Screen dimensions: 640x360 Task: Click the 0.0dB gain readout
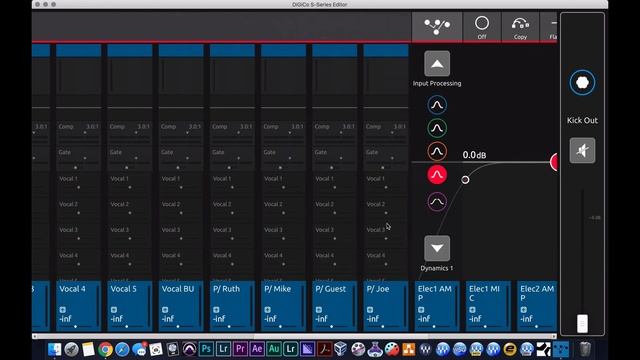(x=474, y=155)
